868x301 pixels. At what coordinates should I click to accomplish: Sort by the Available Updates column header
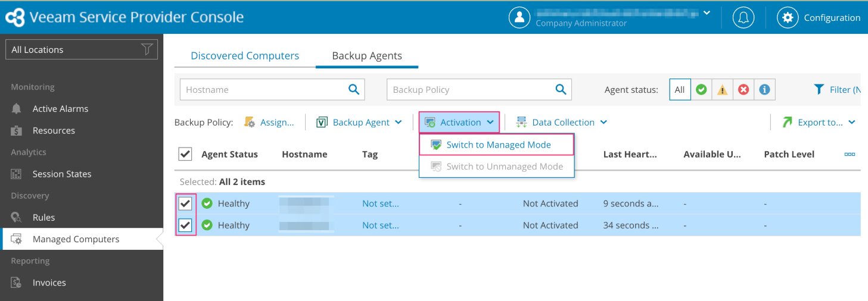point(713,154)
